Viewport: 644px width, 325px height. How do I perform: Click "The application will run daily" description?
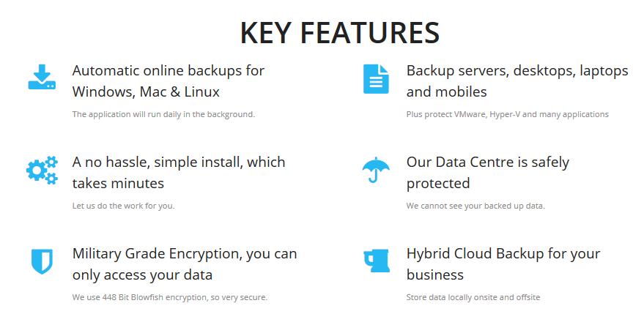(163, 114)
